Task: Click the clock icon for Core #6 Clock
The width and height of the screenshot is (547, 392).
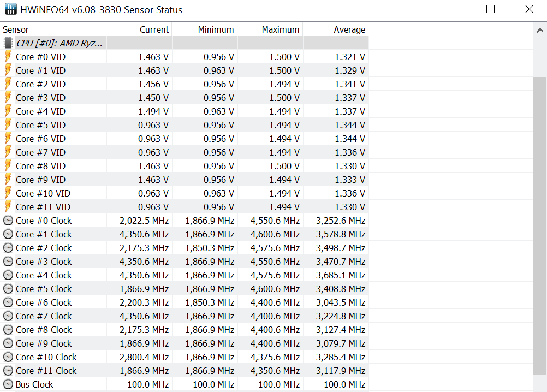Action: pos(8,302)
